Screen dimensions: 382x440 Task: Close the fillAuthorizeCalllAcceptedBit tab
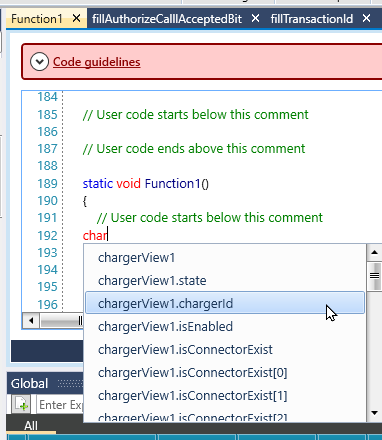[x=255, y=18]
